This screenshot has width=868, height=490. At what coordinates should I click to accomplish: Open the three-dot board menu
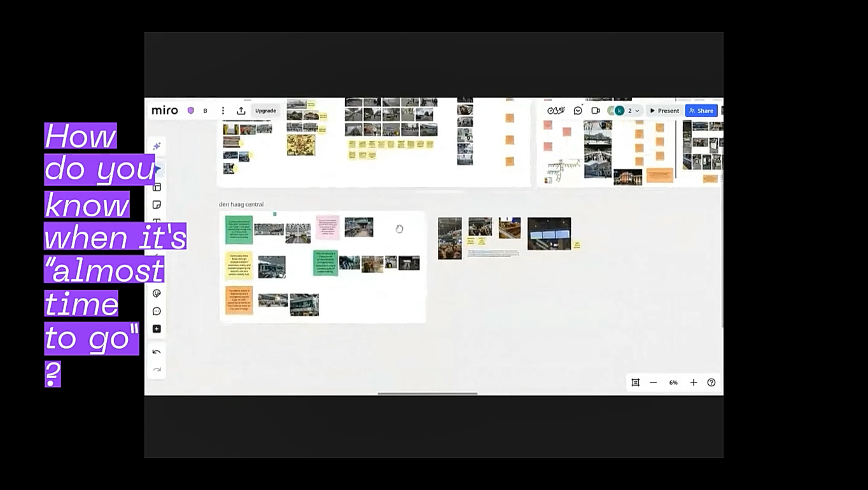pos(223,111)
